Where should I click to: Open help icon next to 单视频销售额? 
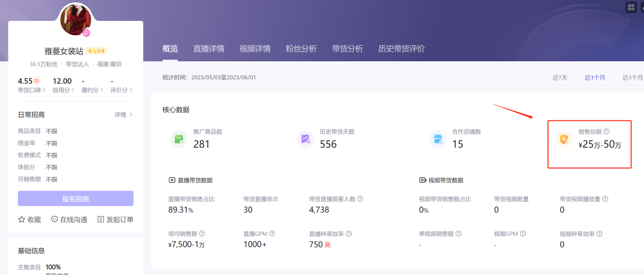[459, 233]
